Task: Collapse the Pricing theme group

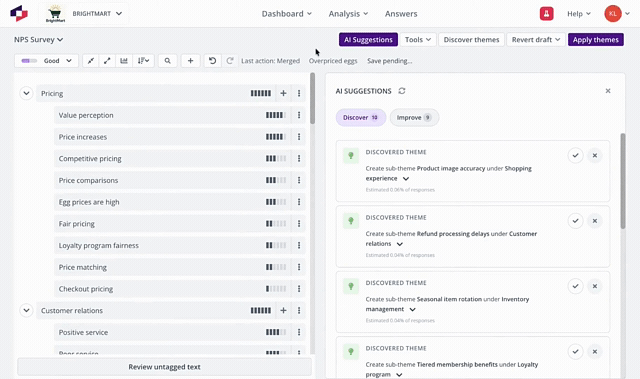Action: pos(26,93)
